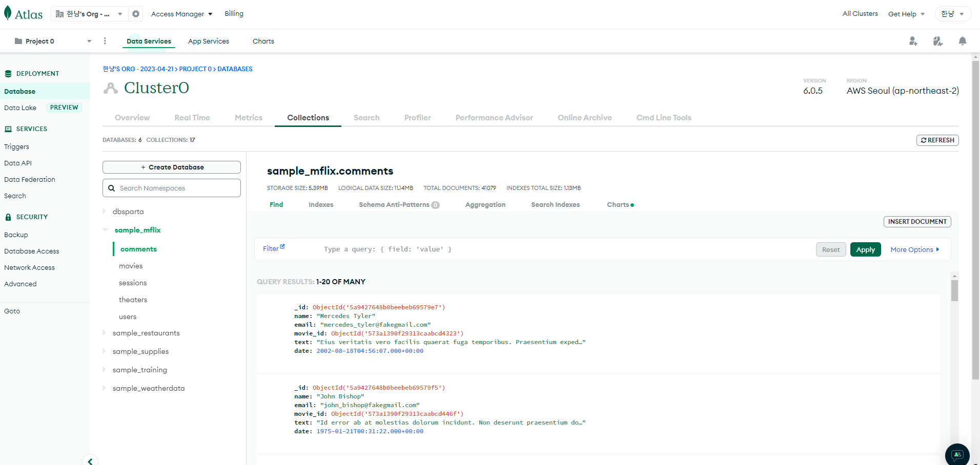The height and width of the screenshot is (465, 980).
Task: Expand More Options for the query
Action: point(915,249)
